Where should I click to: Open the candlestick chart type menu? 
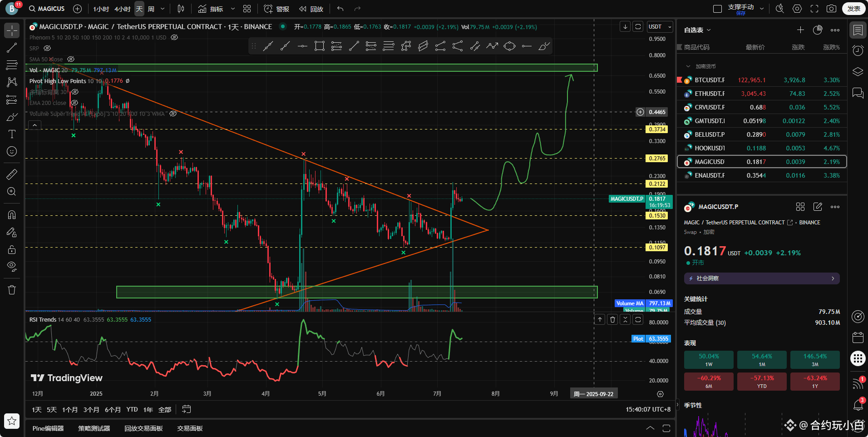point(181,9)
